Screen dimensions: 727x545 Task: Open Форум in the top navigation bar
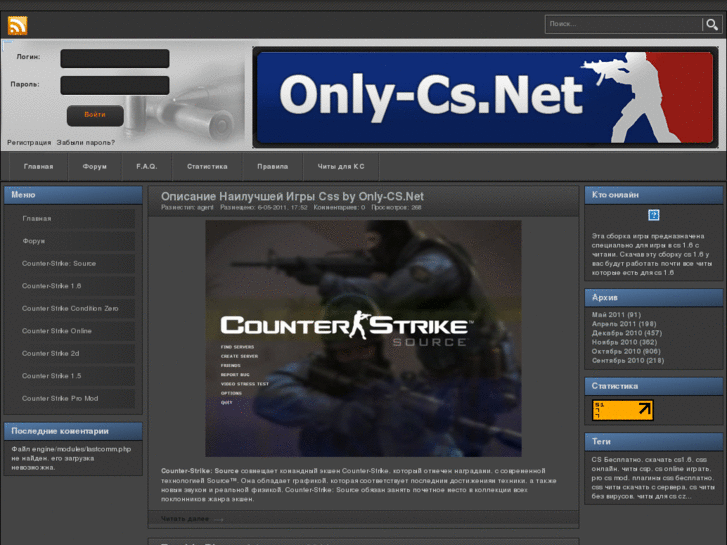coord(95,167)
